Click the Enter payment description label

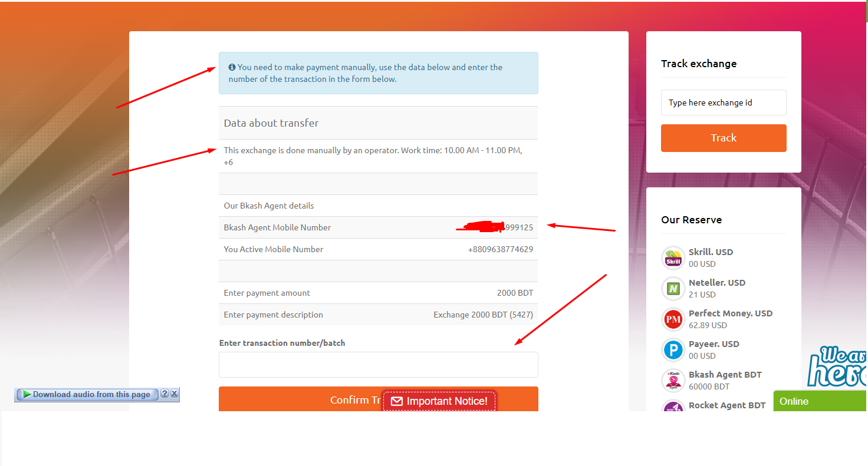pyautogui.click(x=274, y=315)
